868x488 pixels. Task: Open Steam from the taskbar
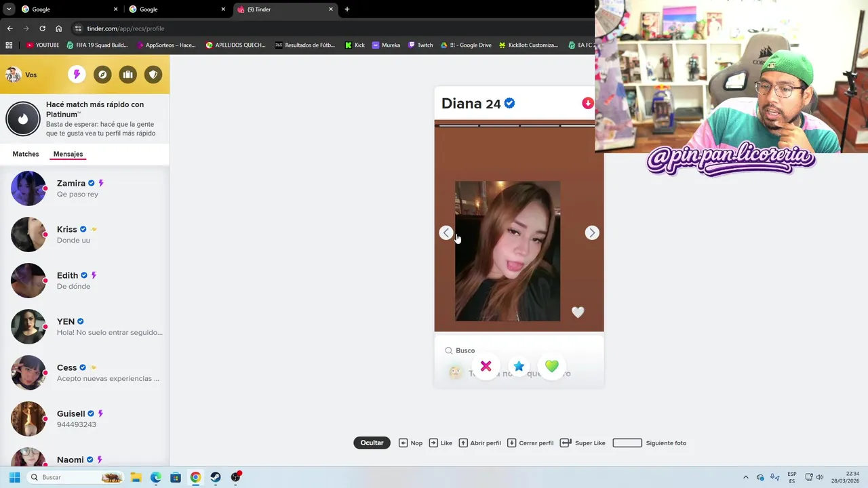pos(216,477)
